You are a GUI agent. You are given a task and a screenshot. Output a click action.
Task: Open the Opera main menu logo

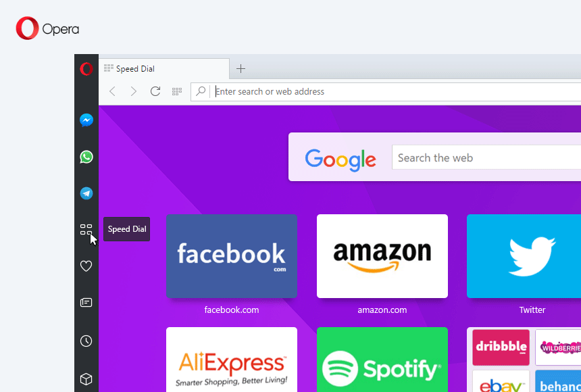click(x=86, y=69)
